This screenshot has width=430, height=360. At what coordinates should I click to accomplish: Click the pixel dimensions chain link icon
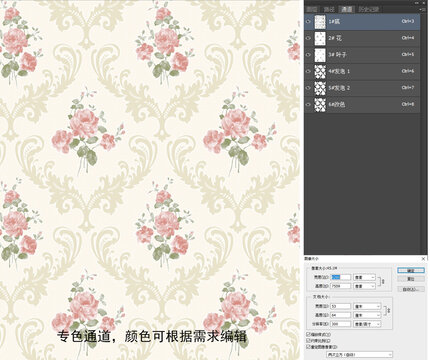click(x=383, y=281)
